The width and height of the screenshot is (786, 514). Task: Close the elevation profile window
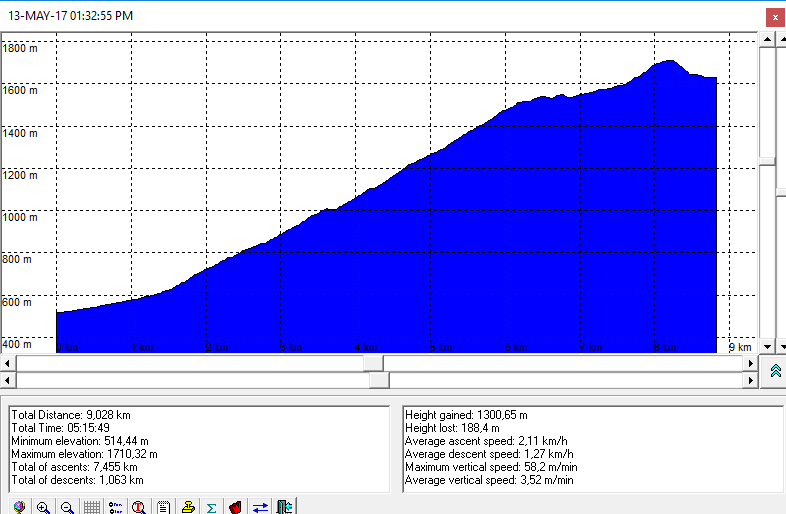pos(773,16)
